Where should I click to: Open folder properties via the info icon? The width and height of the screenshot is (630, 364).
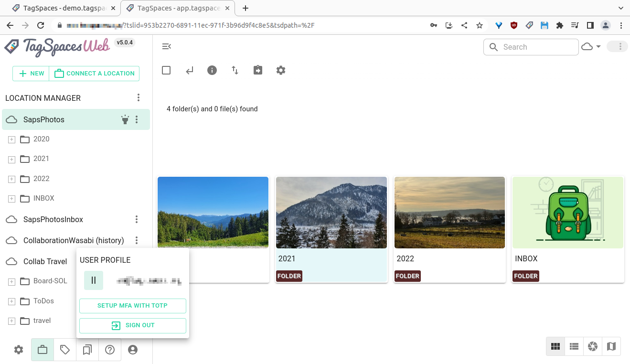tap(212, 70)
